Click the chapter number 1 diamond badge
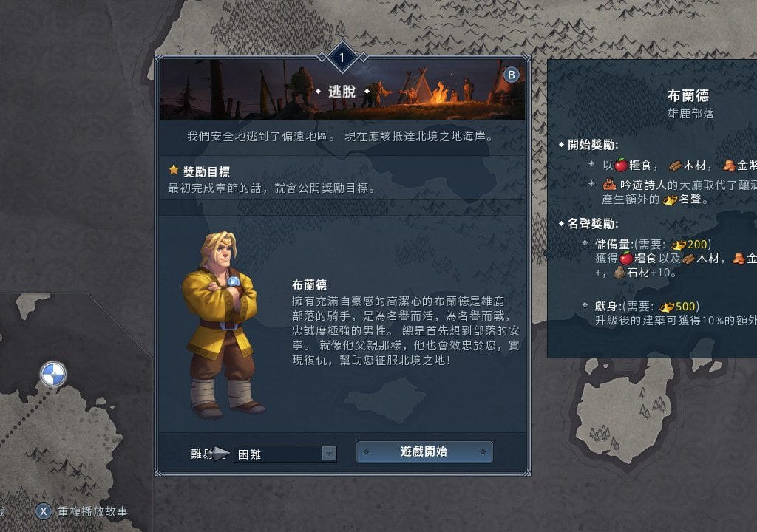757x532 pixels. pyautogui.click(x=342, y=58)
